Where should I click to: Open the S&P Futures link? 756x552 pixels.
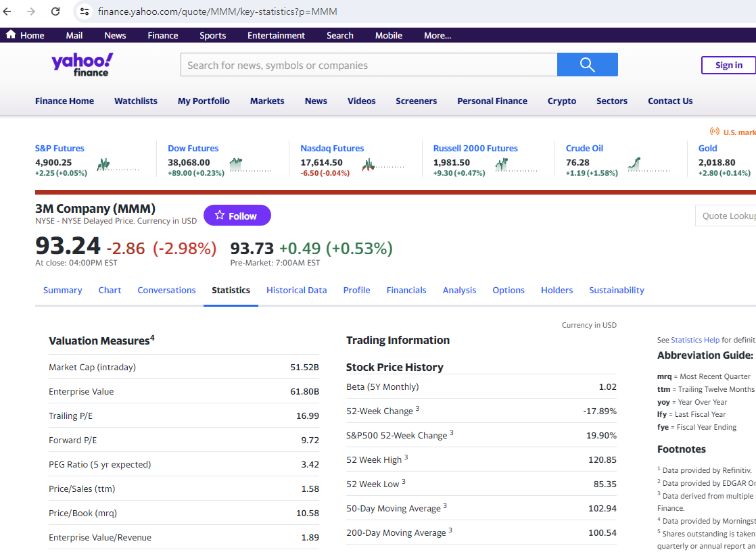(60, 149)
